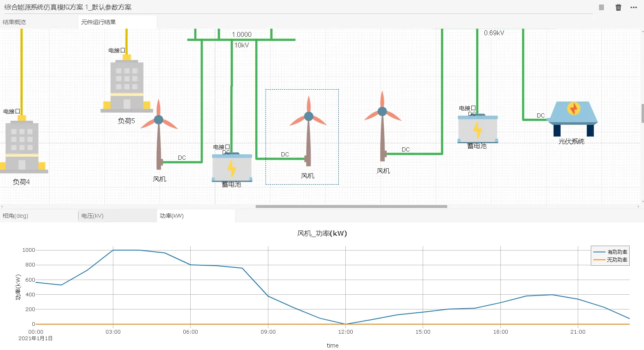Select the 蓄电池 under the 10kV bus
The image size is (644, 350).
click(x=232, y=168)
